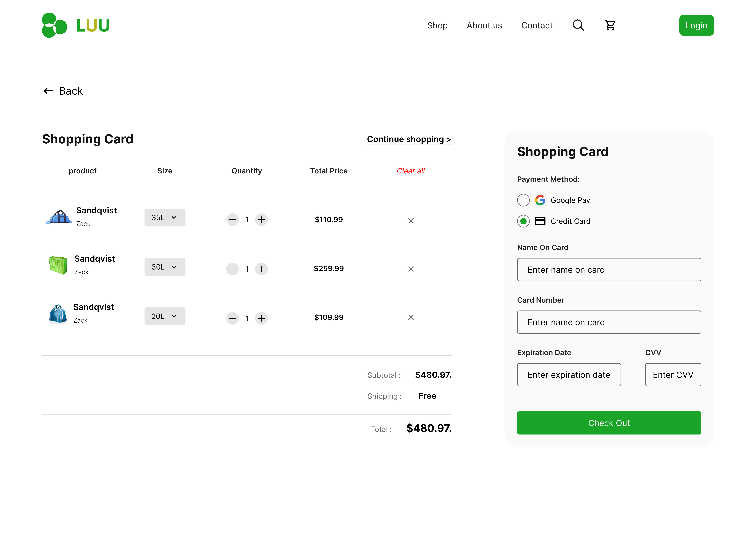Open the 35L size dropdown
The image size is (756, 538).
click(164, 218)
